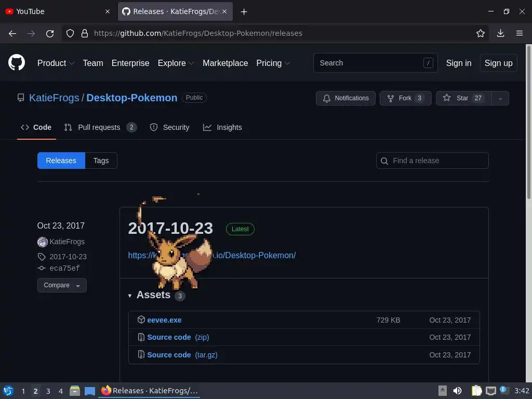This screenshot has width=532, height=399.
Task: Click the browser address bar URL
Action: (198, 33)
